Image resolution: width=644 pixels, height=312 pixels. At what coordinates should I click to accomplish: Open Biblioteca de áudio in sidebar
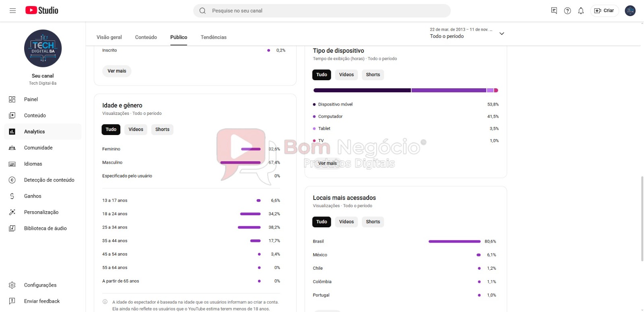(x=45, y=228)
